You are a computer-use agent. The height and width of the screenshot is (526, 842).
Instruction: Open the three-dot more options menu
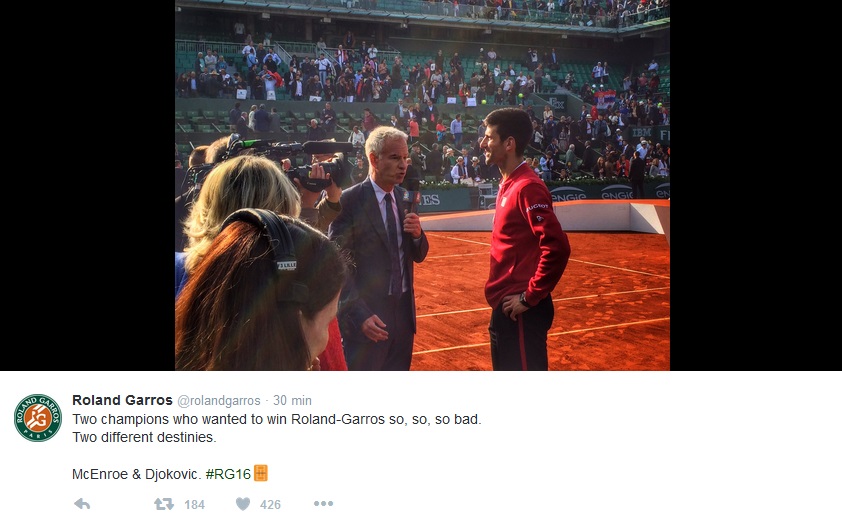(x=323, y=503)
